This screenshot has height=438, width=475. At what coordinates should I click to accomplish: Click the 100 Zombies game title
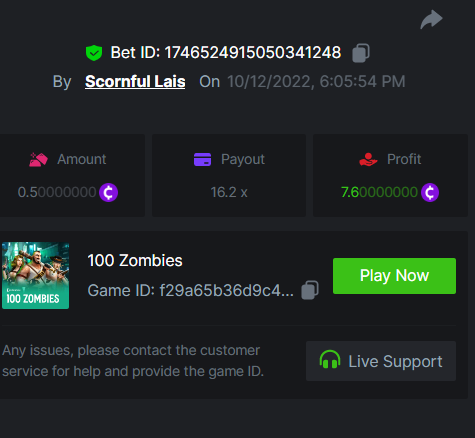(135, 260)
